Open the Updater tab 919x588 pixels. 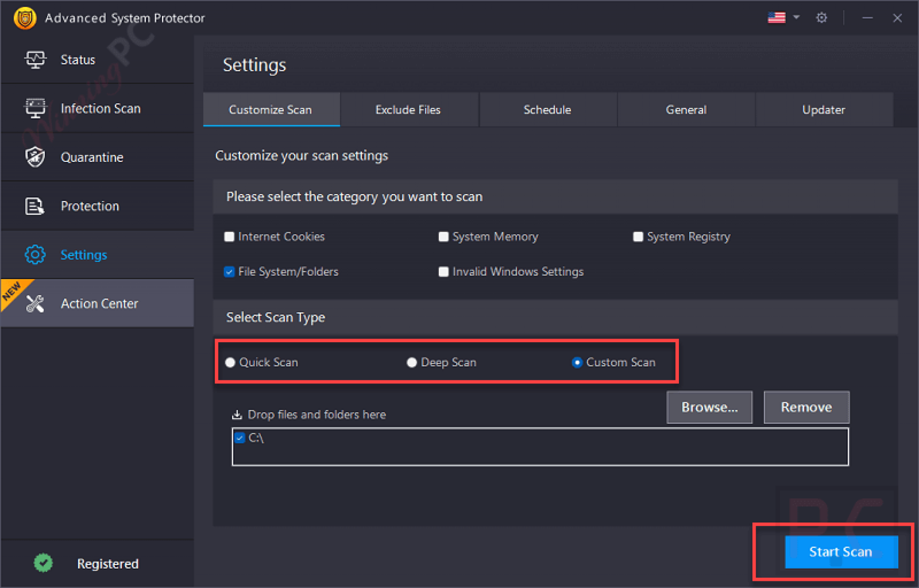pyautogui.click(x=825, y=109)
